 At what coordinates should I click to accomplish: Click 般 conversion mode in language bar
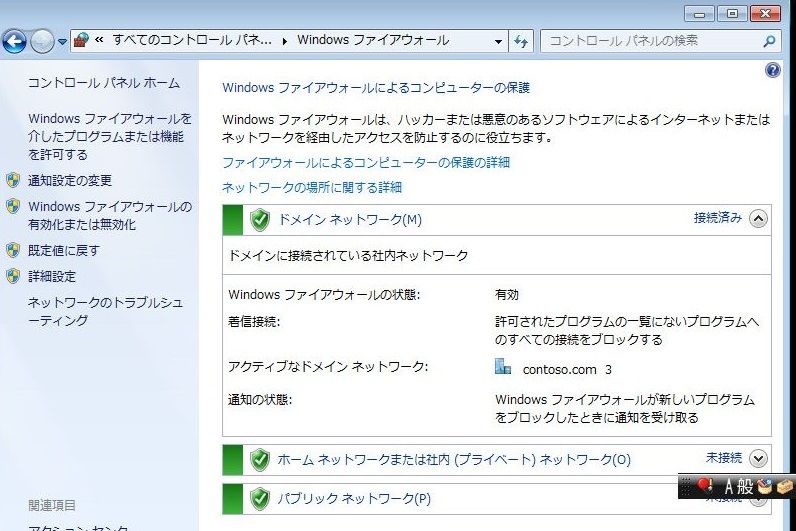pos(745,486)
